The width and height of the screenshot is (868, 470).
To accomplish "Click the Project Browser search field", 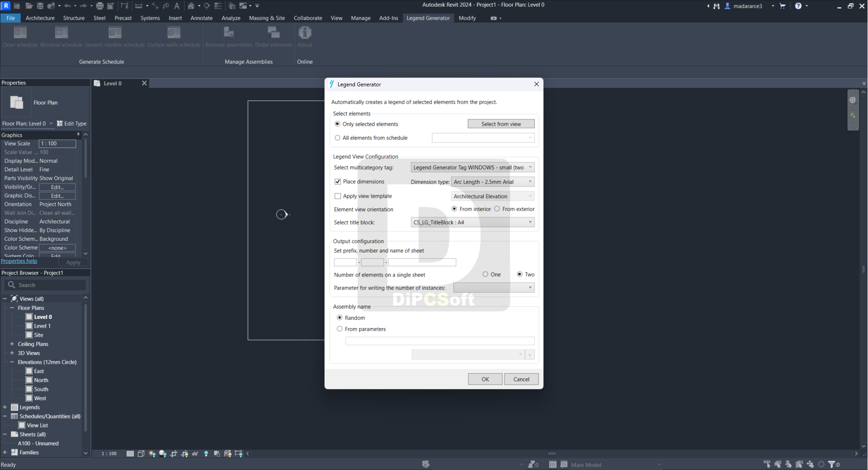I will tap(45, 285).
